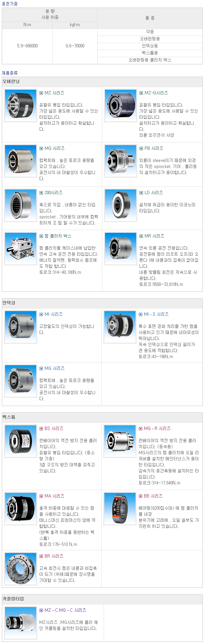Click the square icon before MR 시리즈
This screenshot has width=206, height=644.
pos(141,236)
